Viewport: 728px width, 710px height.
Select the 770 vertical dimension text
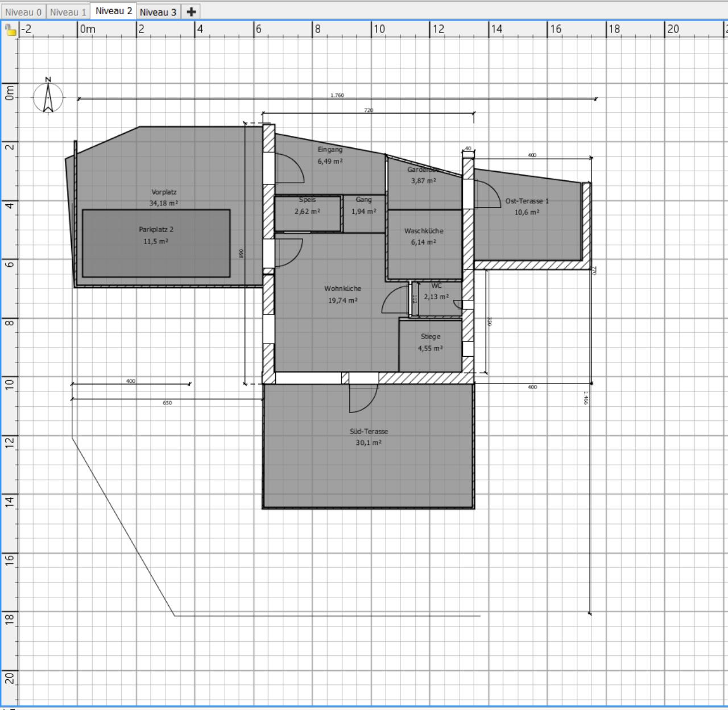click(594, 271)
